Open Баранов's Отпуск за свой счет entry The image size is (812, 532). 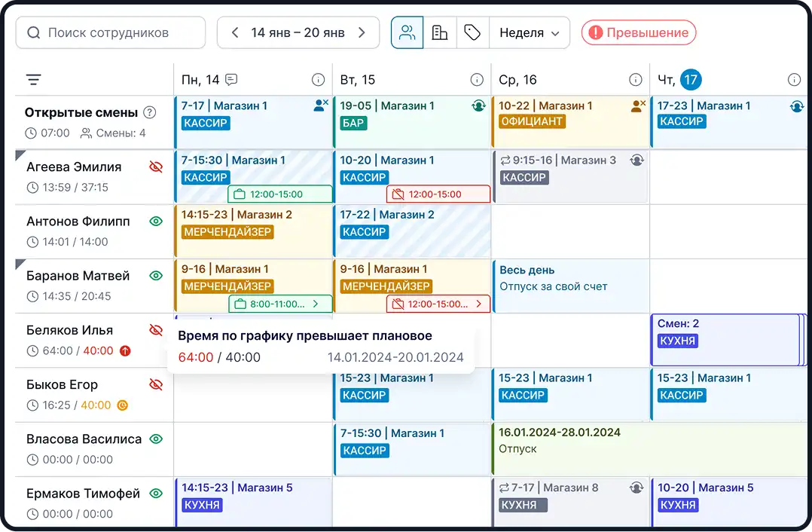571,286
